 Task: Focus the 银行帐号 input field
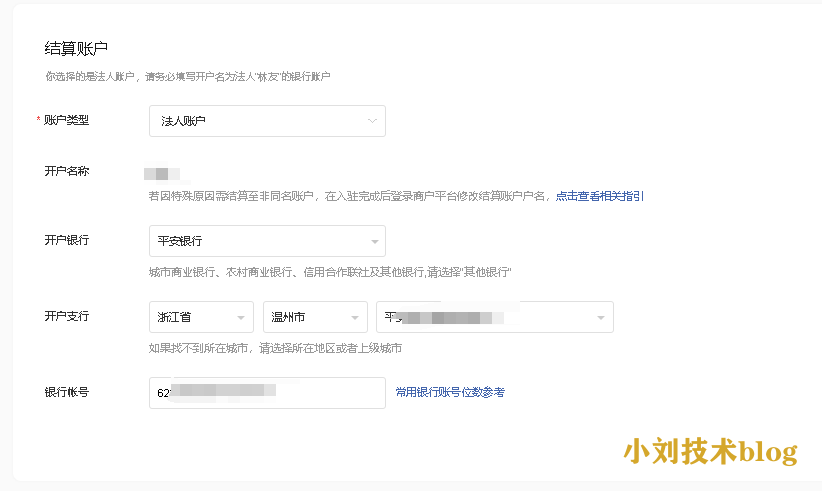click(266, 393)
